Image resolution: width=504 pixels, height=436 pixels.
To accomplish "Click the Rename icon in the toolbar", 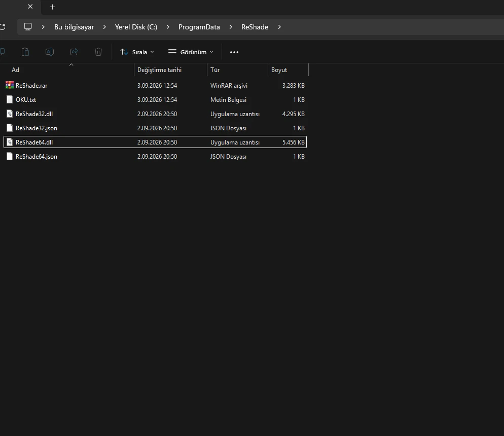I will pyautogui.click(x=50, y=52).
